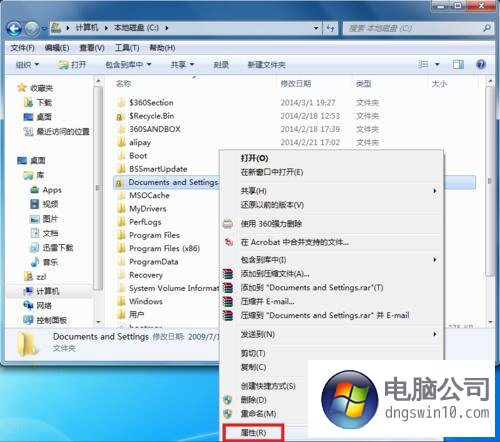Click 打开 toolbar button

(x=72, y=64)
